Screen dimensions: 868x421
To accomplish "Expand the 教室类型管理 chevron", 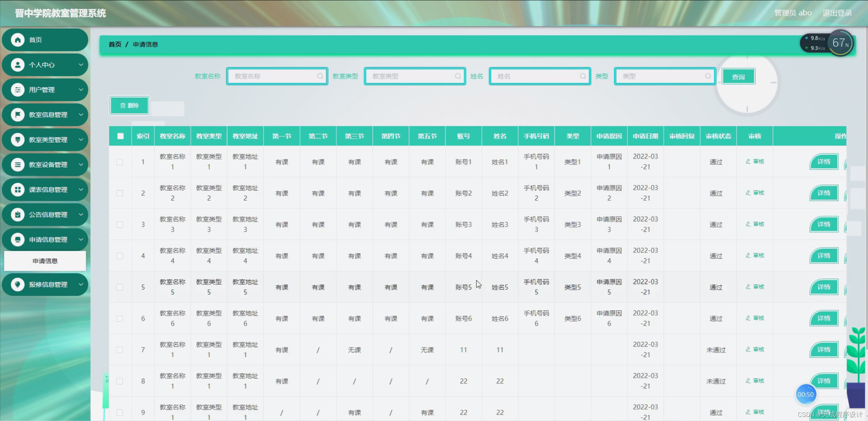I will [81, 140].
